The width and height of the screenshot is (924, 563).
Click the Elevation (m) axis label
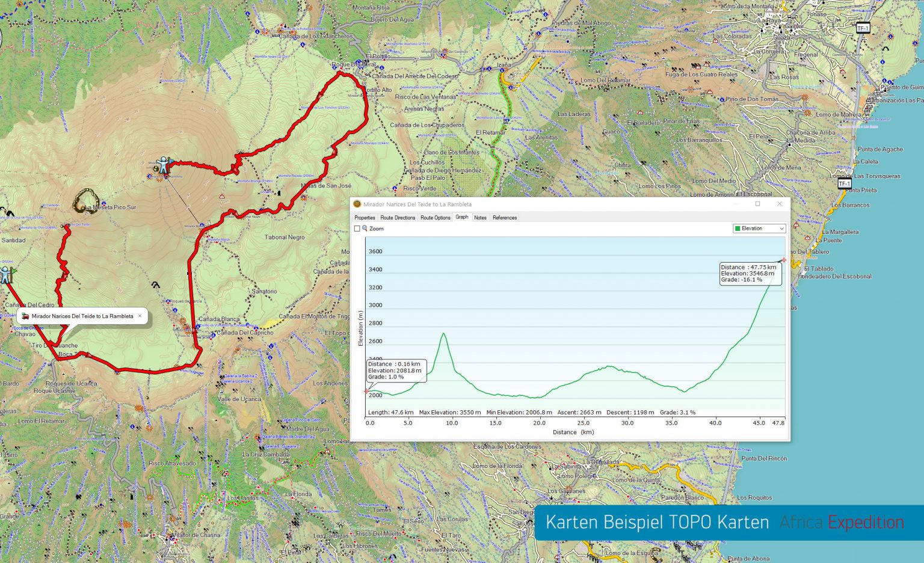tap(360, 328)
